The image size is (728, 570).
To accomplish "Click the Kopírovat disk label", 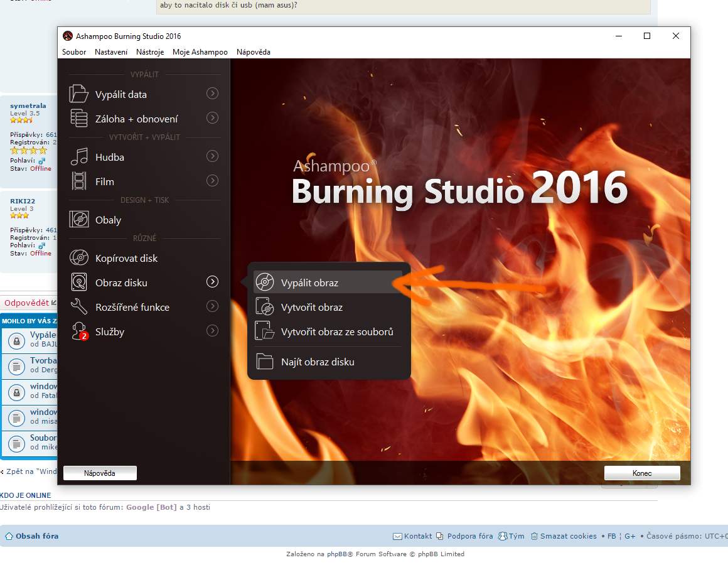I will [126, 258].
